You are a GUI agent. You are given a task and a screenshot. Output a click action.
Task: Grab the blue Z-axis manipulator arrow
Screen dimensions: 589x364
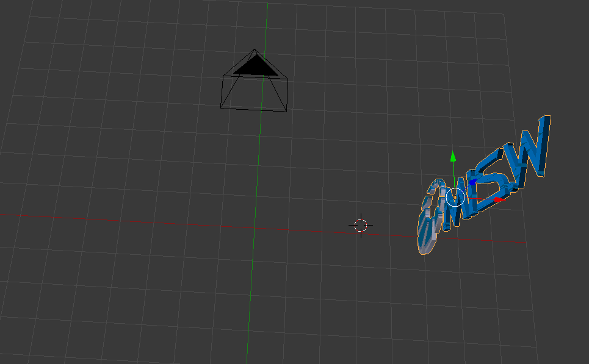[472, 182]
